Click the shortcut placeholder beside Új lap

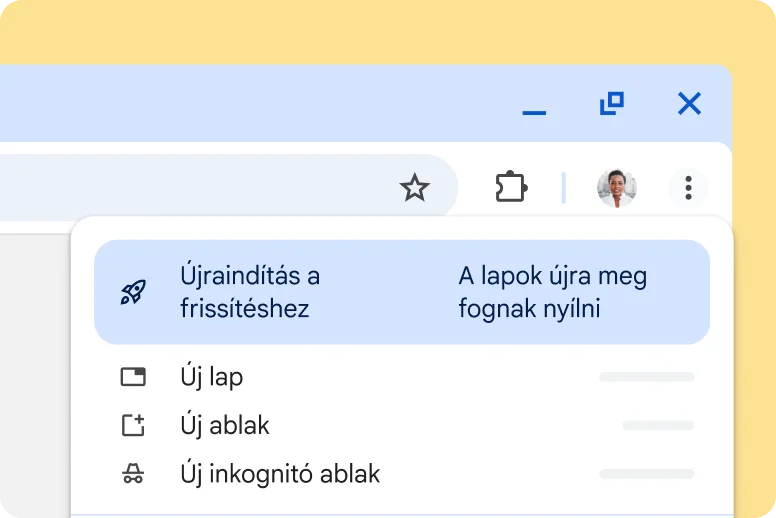pyautogui.click(x=646, y=377)
